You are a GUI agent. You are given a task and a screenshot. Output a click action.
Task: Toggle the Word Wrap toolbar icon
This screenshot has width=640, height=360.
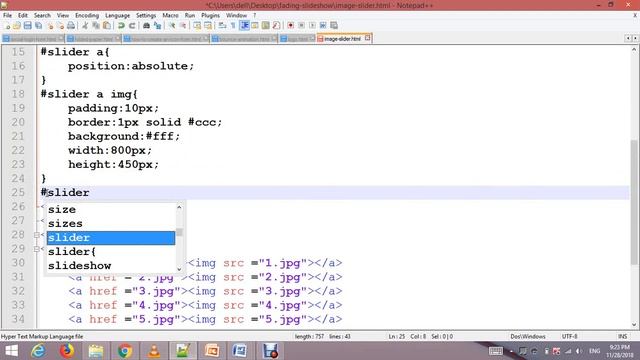click(222, 25)
